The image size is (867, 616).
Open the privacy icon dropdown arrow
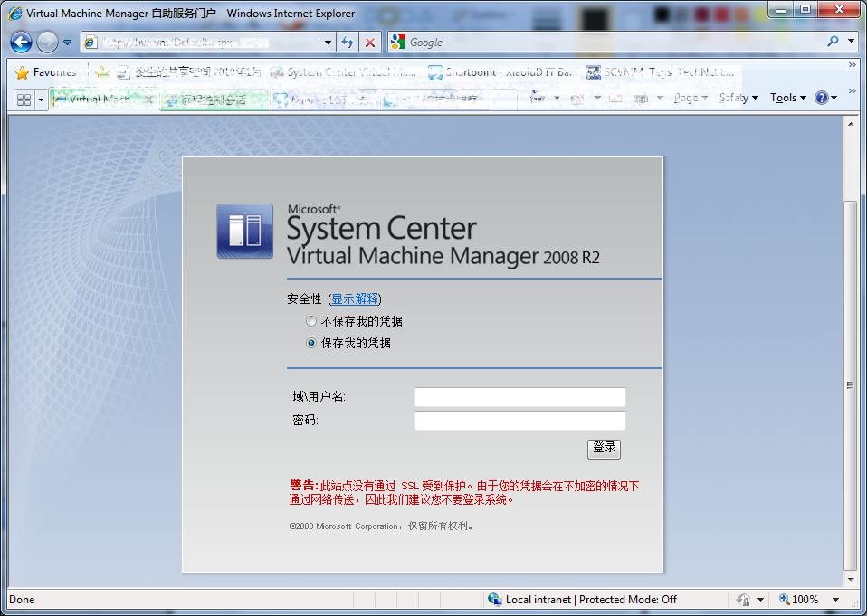tap(761, 600)
